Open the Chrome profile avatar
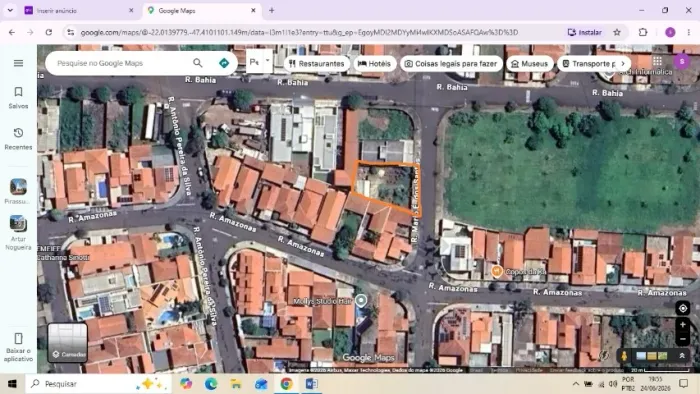 [x=670, y=32]
